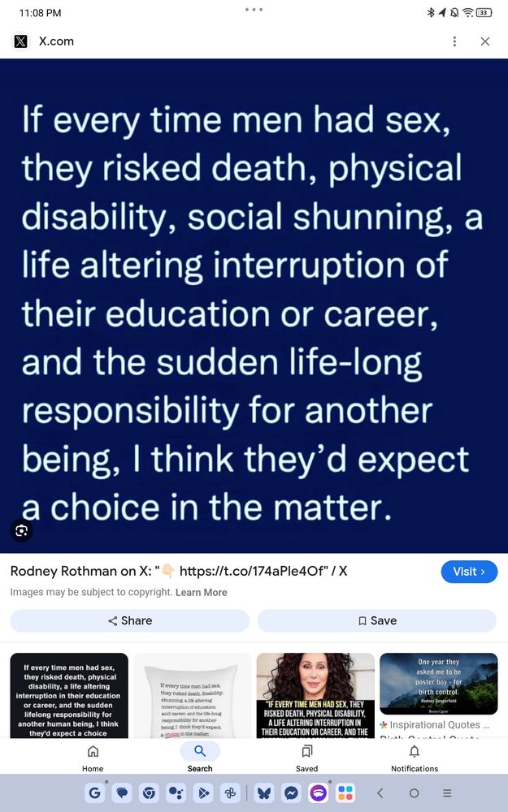Open the three-dot overflow menu
The width and height of the screenshot is (508, 812).
tap(454, 41)
